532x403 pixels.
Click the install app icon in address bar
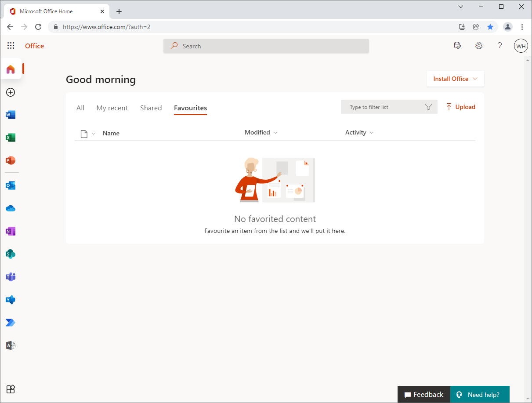pyautogui.click(x=462, y=27)
